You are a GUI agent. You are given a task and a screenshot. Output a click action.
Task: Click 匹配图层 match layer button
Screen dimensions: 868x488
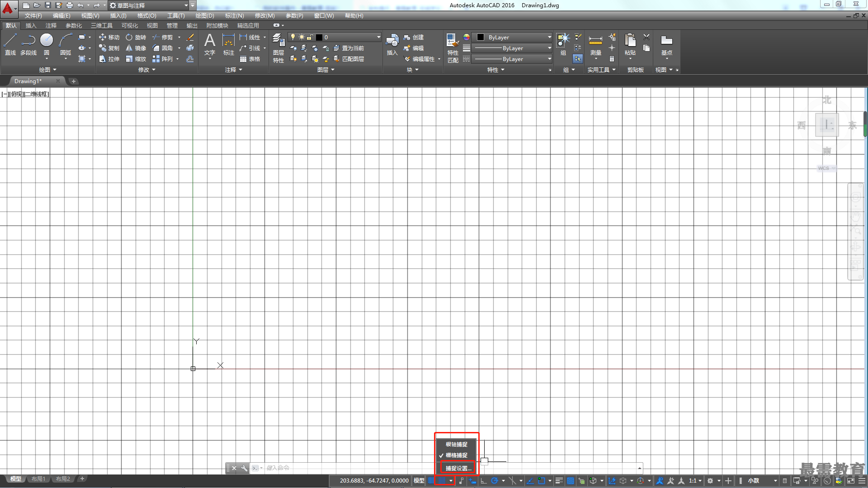click(x=349, y=59)
